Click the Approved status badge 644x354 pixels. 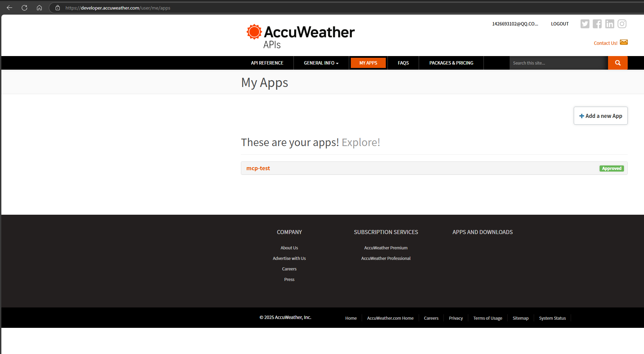point(611,169)
